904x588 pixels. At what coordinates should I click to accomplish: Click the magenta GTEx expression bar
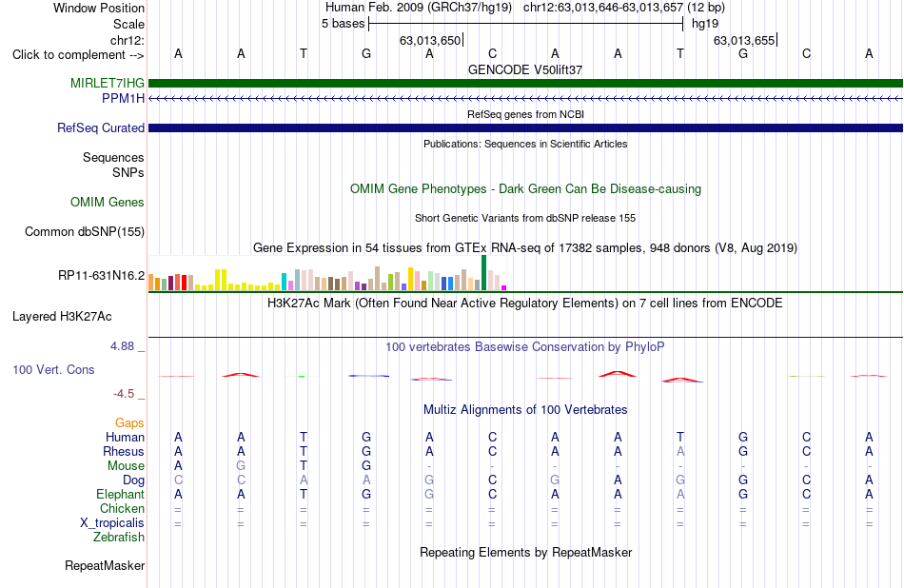[504, 287]
